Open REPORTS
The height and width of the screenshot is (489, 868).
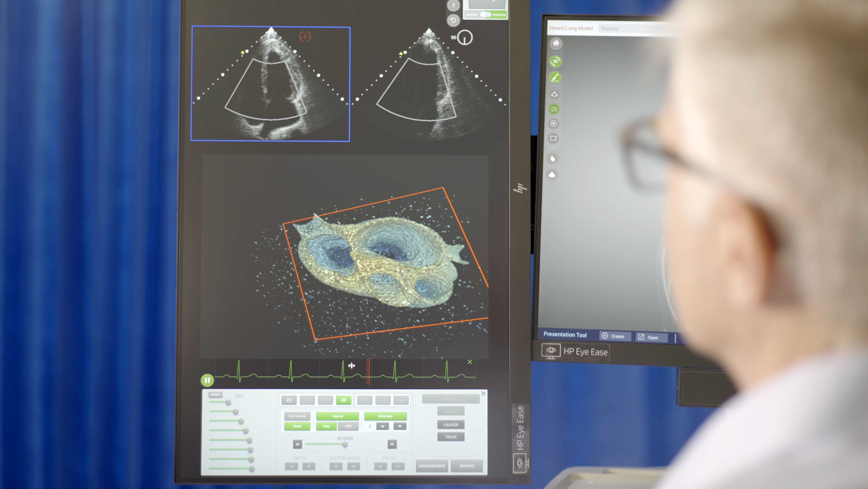tap(467, 466)
